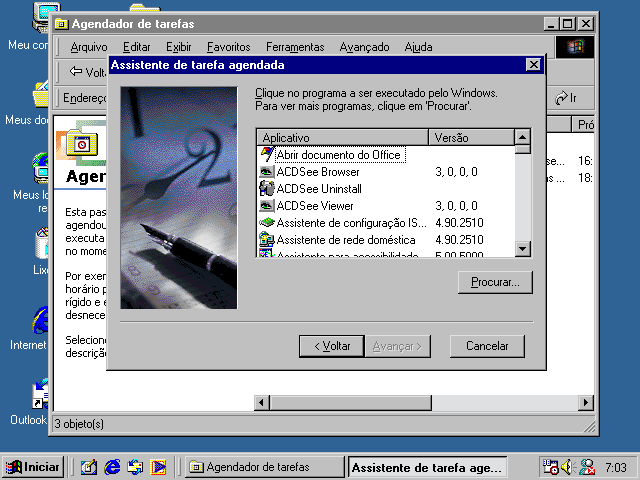Image resolution: width=640 pixels, height=480 pixels.
Task: Open the Avançado menu
Action: click(x=364, y=47)
